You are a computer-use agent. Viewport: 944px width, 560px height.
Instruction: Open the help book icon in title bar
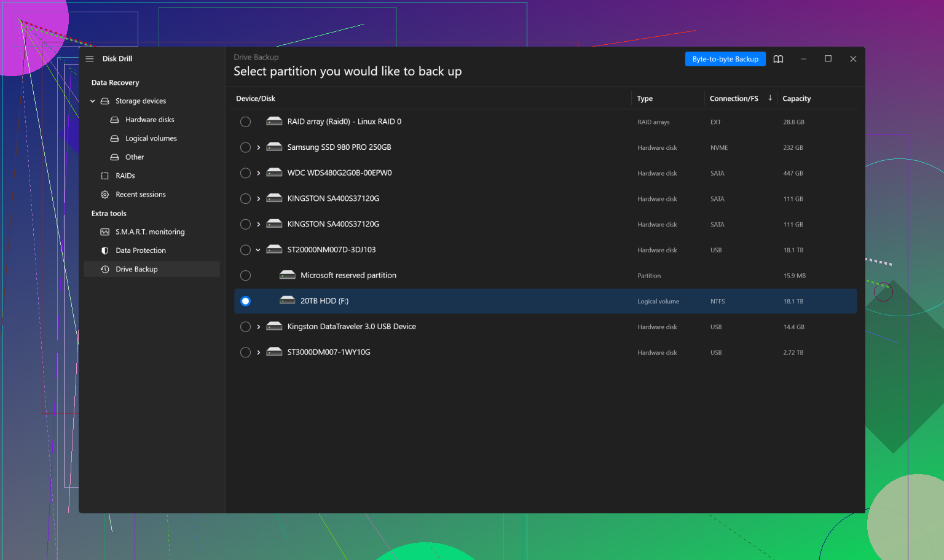click(778, 59)
